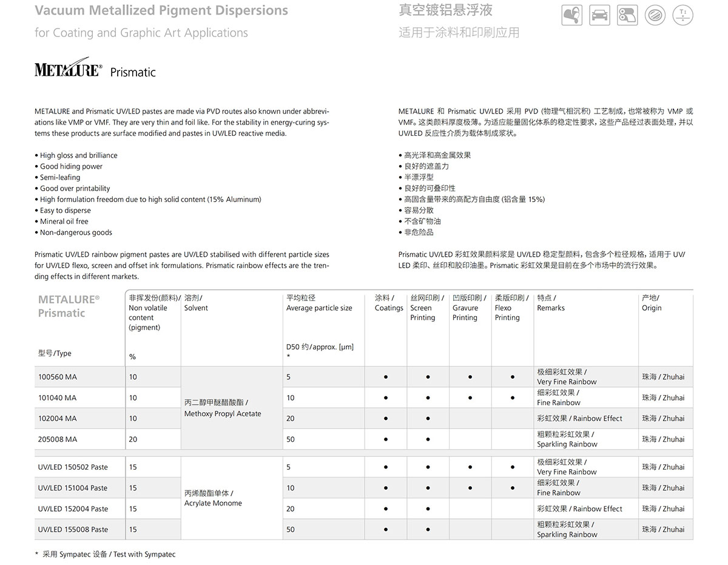Click the Flexo Printing dot for 100560 MA
This screenshot has width=728, height=565.
[x=513, y=377]
